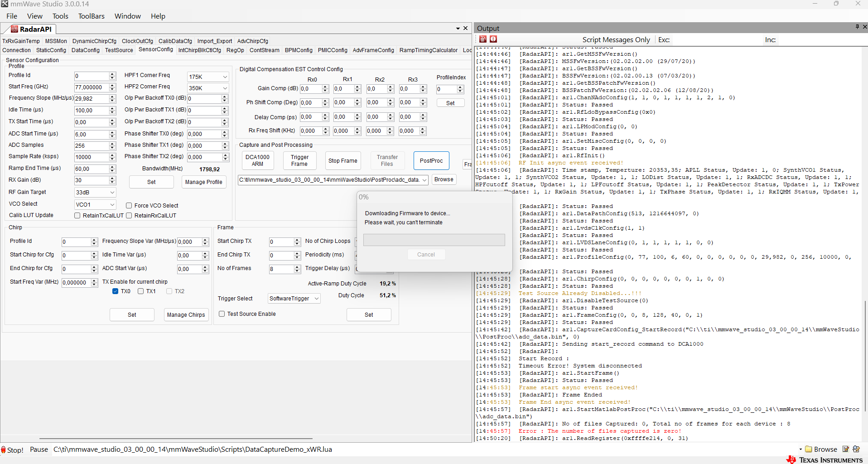Tick the RetainRxCalLUT checkbox
Viewport: 868px width, 464px height.
click(x=129, y=216)
